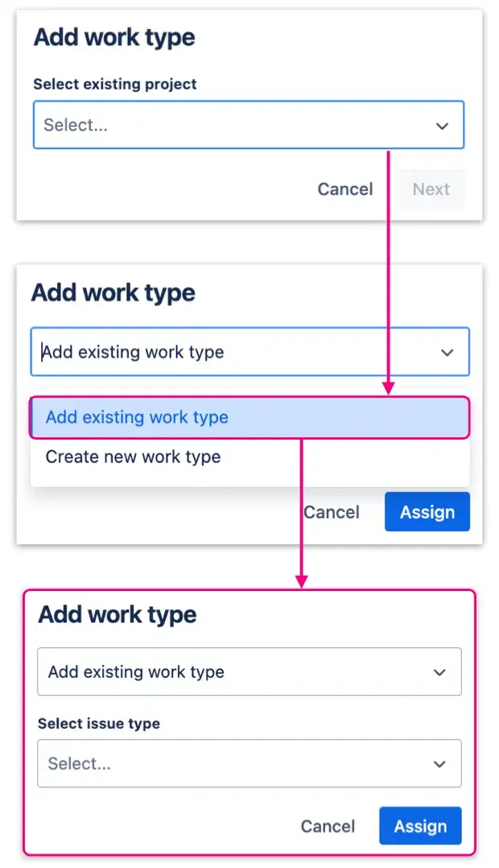Click the disabled Next button
The image size is (499, 868).
(431, 189)
